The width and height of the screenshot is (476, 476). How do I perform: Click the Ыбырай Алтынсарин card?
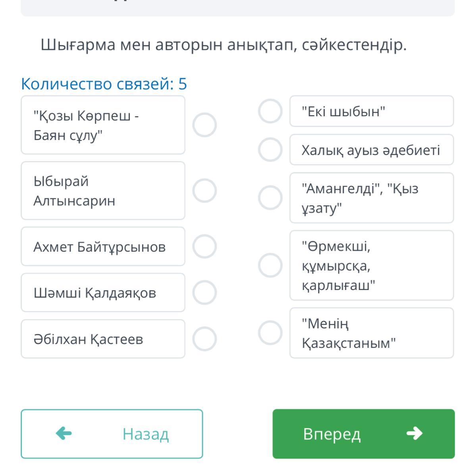click(x=103, y=190)
